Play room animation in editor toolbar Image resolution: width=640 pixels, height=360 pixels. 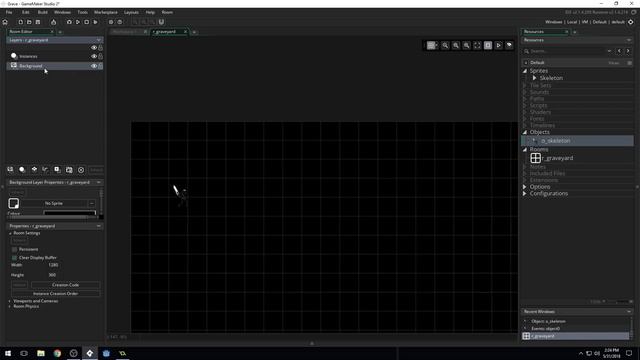498,46
